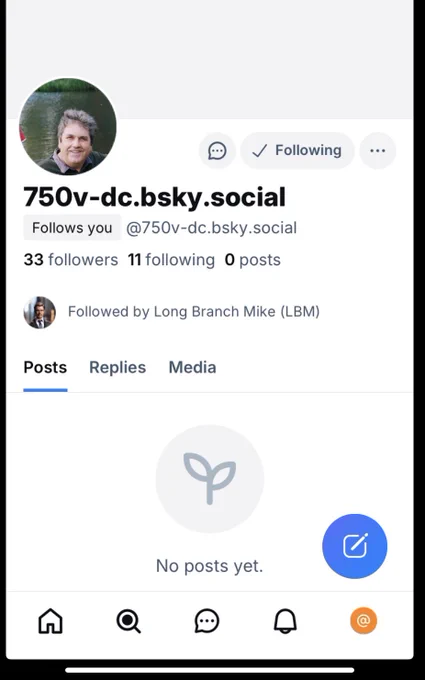Tap the compose new post button
The image size is (425, 680).
[x=355, y=546]
